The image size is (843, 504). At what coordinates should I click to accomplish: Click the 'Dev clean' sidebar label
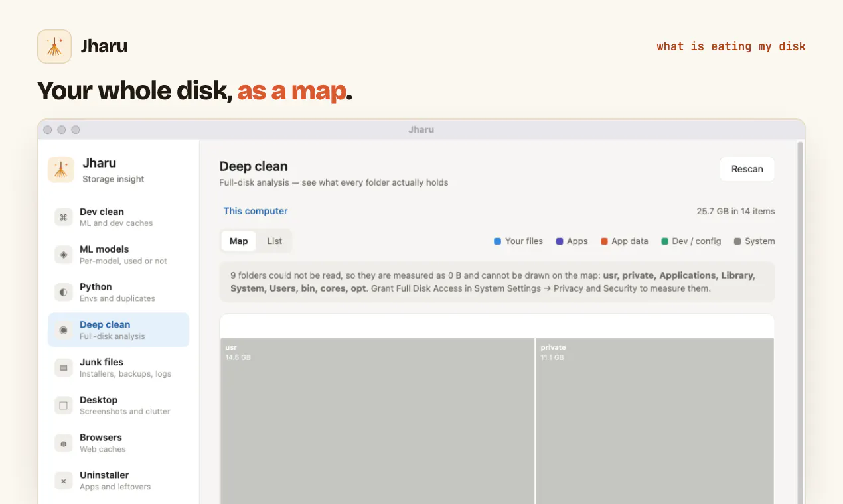click(102, 212)
